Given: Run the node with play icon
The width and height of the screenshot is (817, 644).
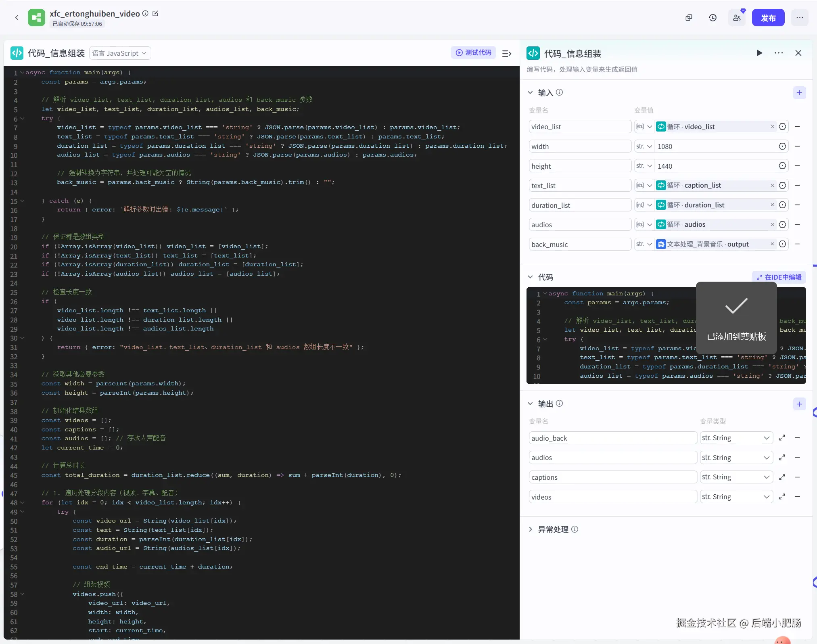Looking at the screenshot, I should click(759, 53).
